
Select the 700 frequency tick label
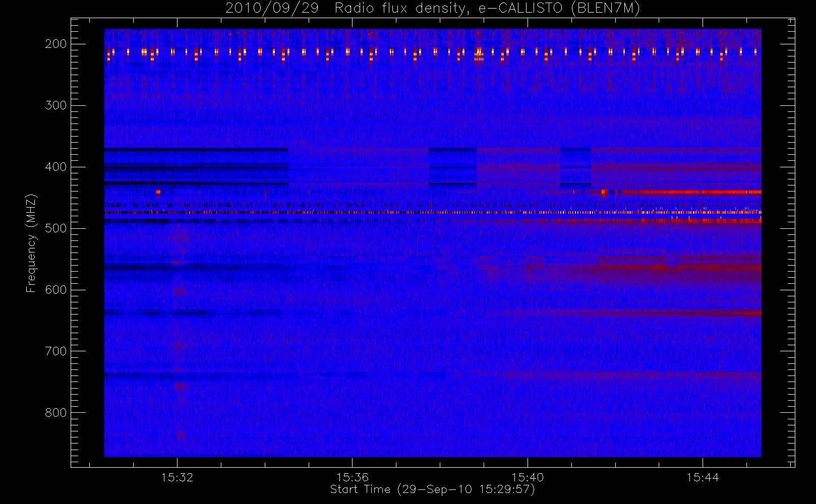coord(56,351)
